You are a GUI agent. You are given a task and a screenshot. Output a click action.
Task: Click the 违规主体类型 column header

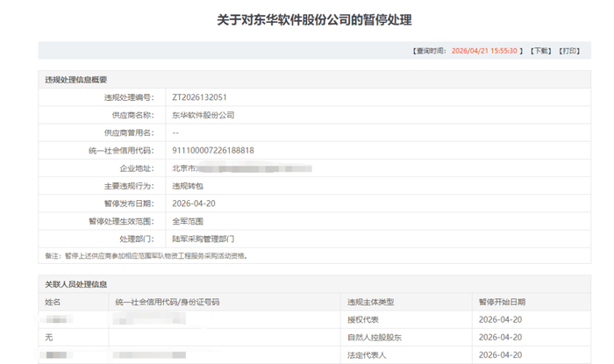(x=370, y=302)
